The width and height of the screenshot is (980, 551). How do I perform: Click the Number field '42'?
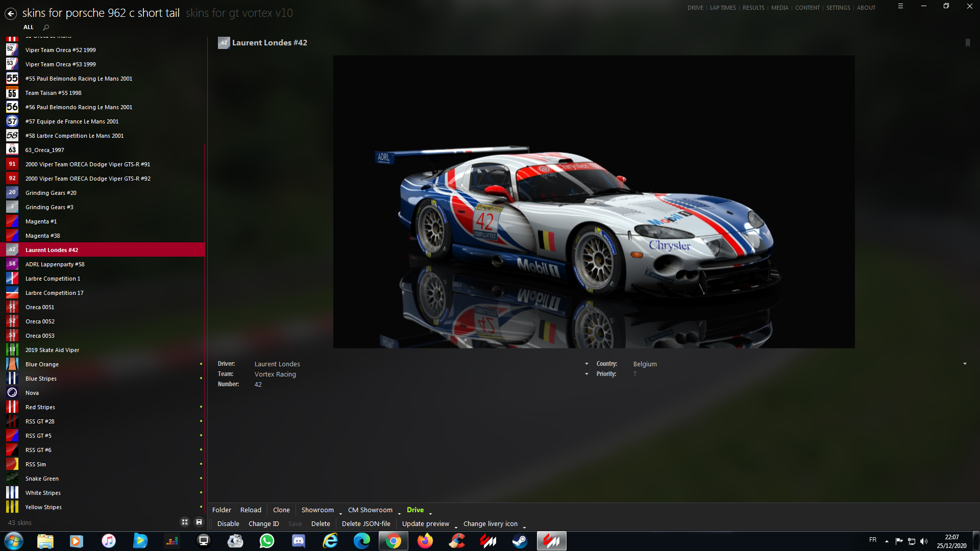coord(258,384)
